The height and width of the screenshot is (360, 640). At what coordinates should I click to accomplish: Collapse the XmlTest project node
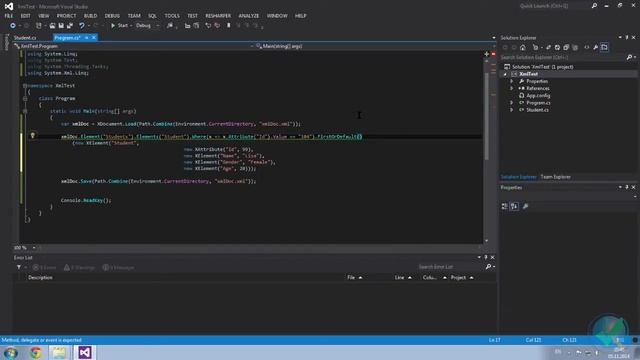point(505,74)
